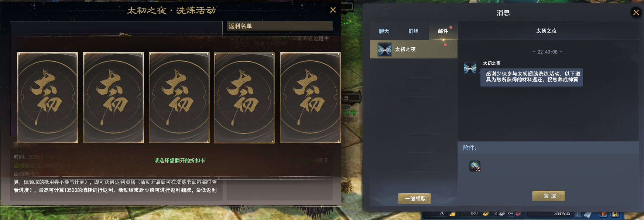Click the 一键领取 button
Screen dimensions: 644x220
(x=414, y=199)
